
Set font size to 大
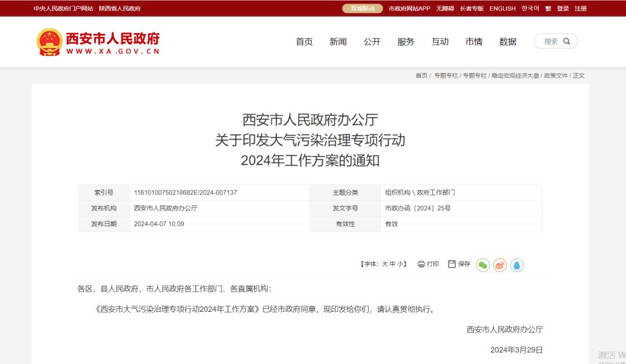click(x=384, y=264)
